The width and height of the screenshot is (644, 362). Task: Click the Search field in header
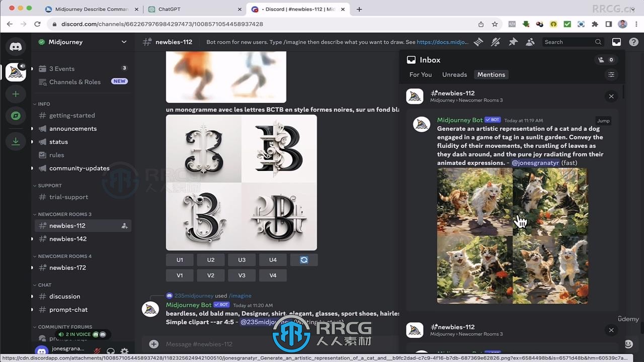(x=573, y=42)
